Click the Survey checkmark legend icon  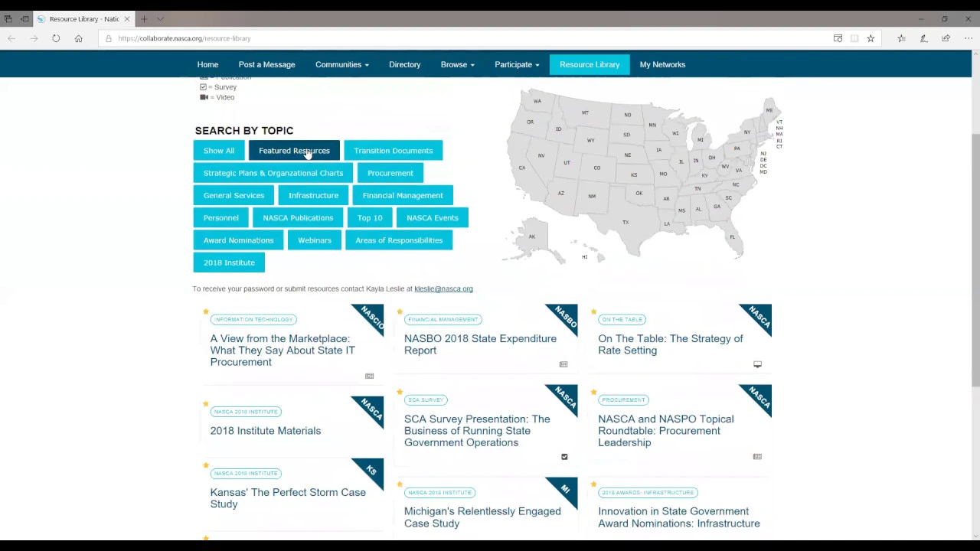pos(203,87)
